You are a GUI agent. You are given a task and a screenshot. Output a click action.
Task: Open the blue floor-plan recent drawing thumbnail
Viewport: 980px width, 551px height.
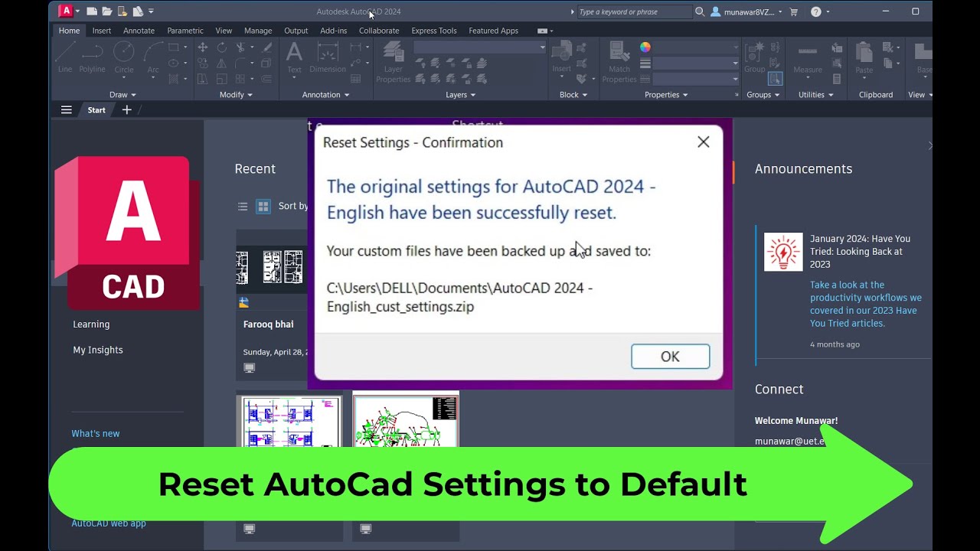click(x=289, y=421)
